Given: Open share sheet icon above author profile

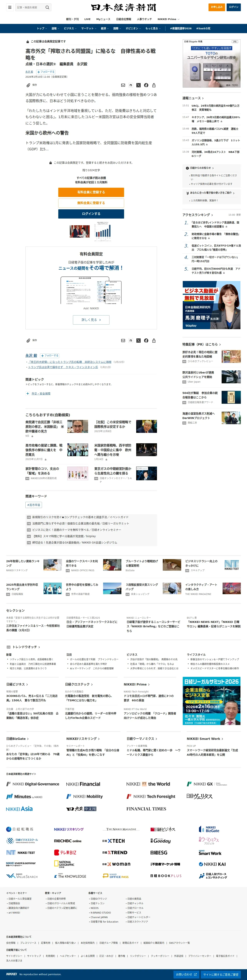Looking at the screenshot, I should [x=154, y=341].
